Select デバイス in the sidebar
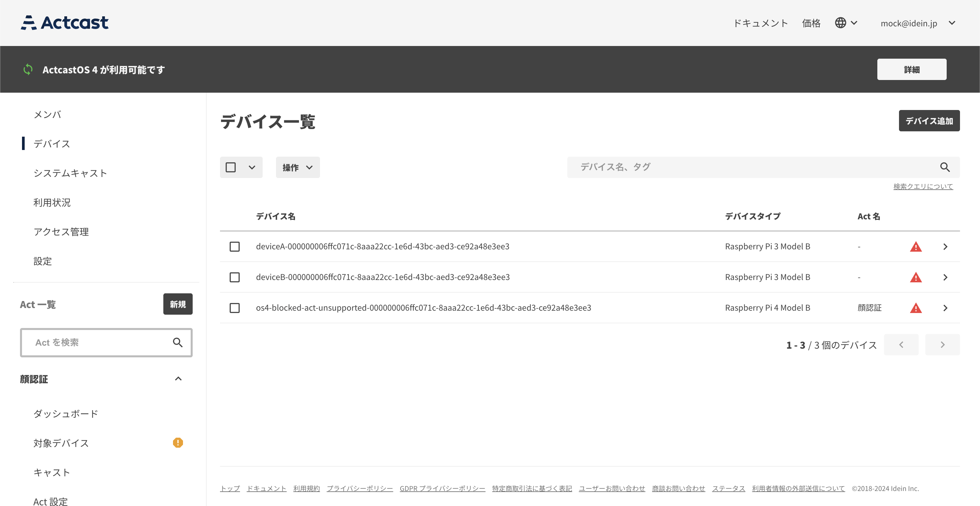Screen dimensions: 980x506 pos(52,143)
